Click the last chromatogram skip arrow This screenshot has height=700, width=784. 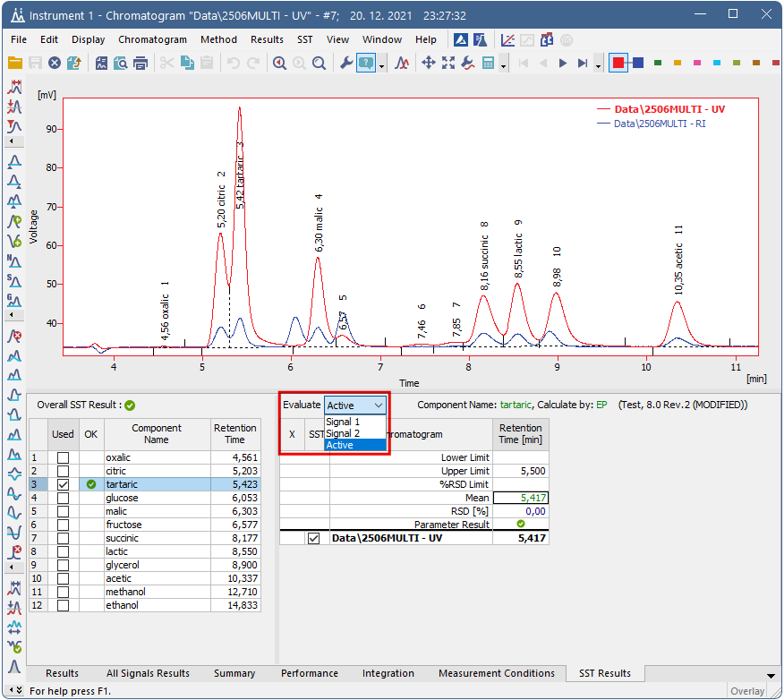[x=583, y=63]
